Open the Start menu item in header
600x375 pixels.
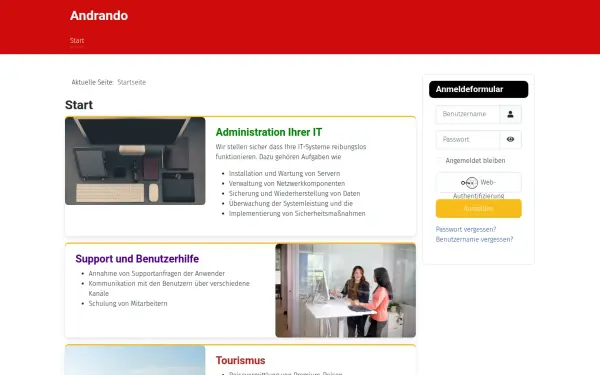[77, 41]
